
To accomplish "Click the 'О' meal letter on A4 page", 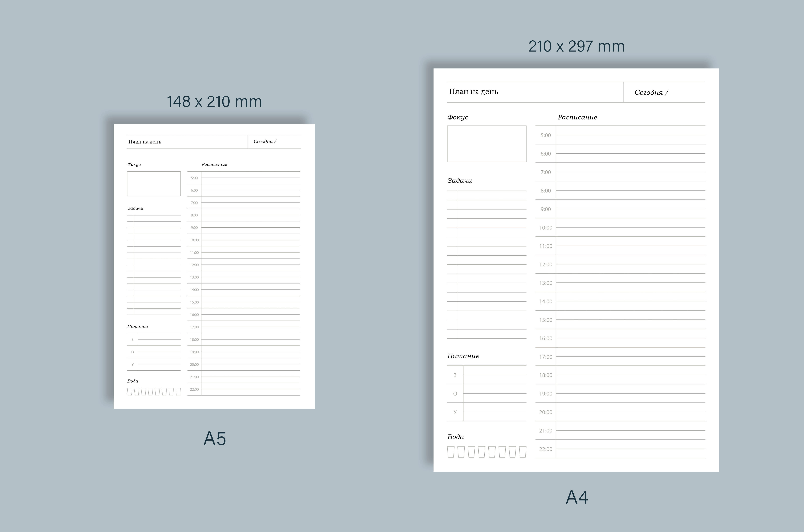I will click(455, 394).
